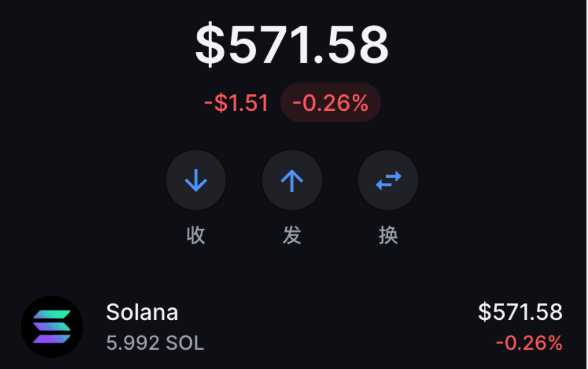This screenshot has height=369, width=588.
Task: Tap the Receive down-arrow icon
Action: coord(195,180)
